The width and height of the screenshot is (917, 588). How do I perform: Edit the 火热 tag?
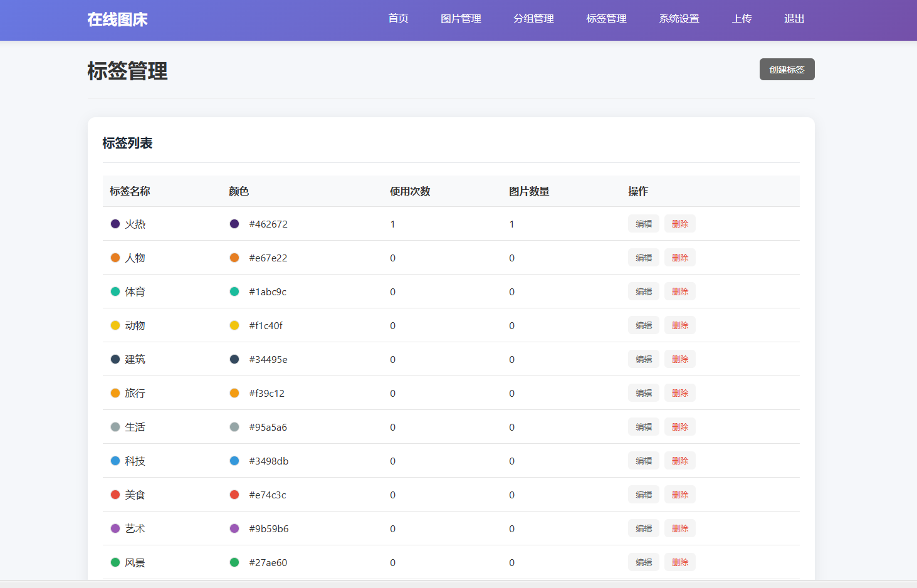click(x=644, y=224)
